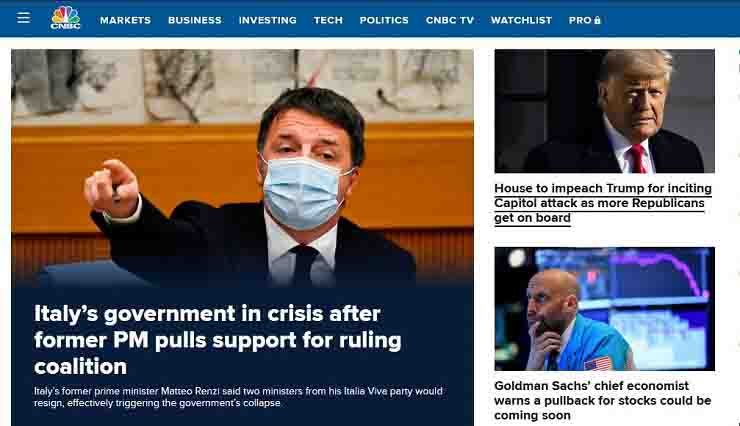The image size is (740, 426).
Task: Click the PRO lock icon
Action: click(597, 20)
